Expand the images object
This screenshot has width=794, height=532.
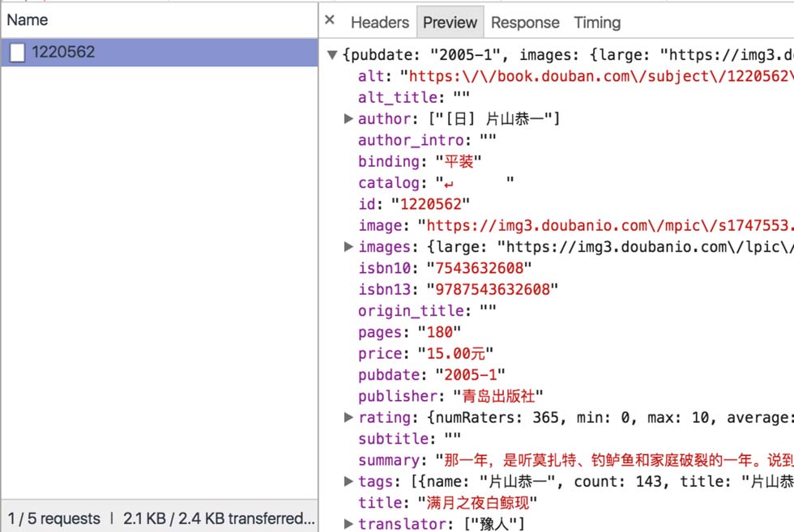[348, 246]
